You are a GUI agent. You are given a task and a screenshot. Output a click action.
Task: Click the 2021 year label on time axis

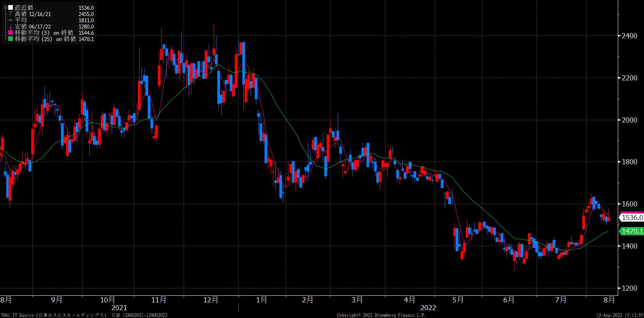tap(119, 308)
